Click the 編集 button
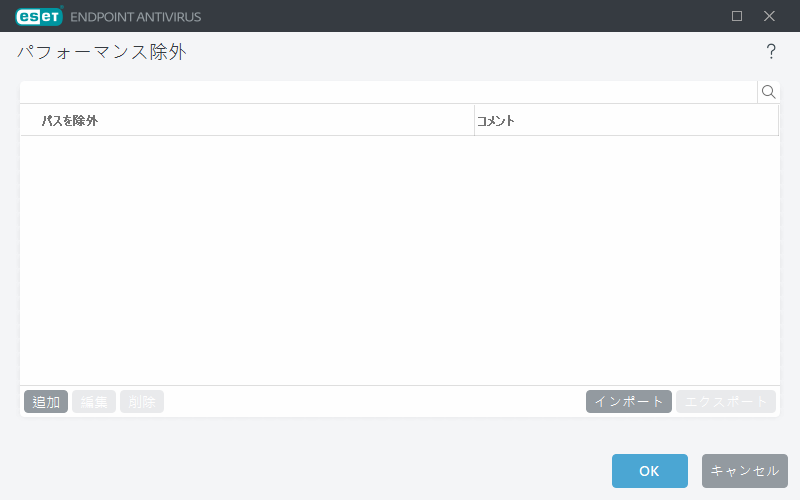 click(x=94, y=402)
